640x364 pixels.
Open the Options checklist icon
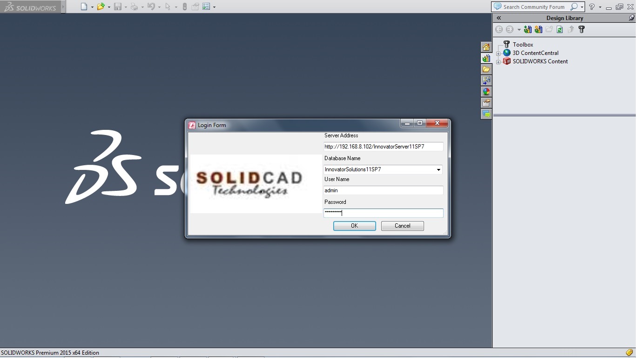pyautogui.click(x=206, y=7)
